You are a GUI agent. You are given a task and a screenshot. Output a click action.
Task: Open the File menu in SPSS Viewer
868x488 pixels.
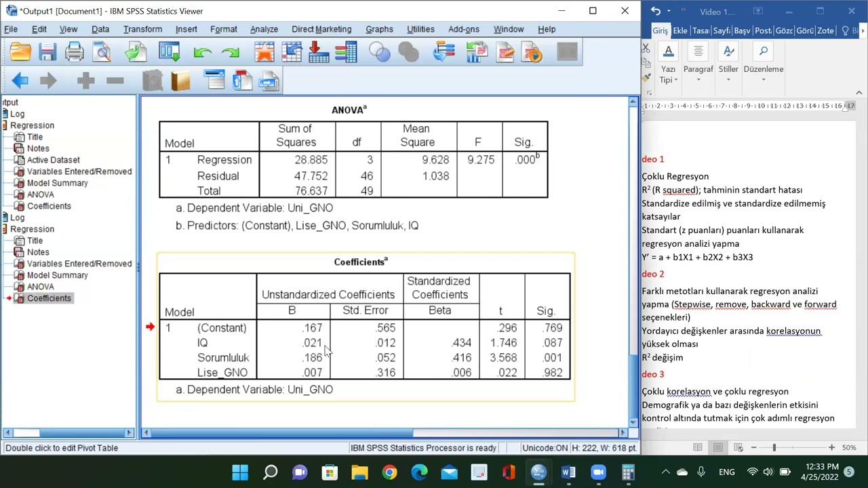click(11, 29)
